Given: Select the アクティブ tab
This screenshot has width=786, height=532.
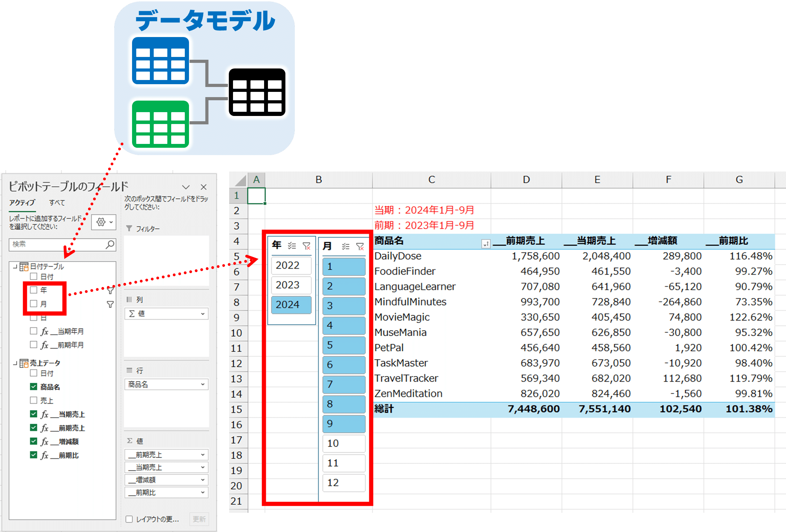Looking at the screenshot, I should (22, 203).
